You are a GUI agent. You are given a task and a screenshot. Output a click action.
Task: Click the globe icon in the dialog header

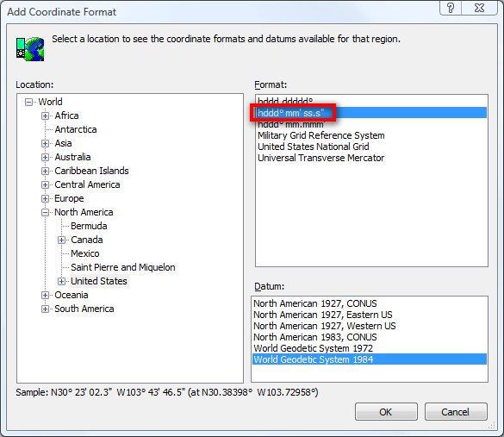[x=30, y=49]
